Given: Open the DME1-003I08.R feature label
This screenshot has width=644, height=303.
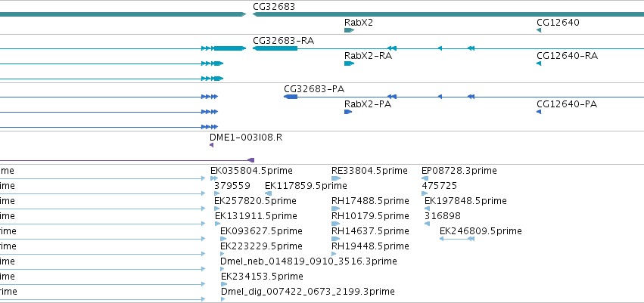Looking at the screenshot, I should pos(246,138).
